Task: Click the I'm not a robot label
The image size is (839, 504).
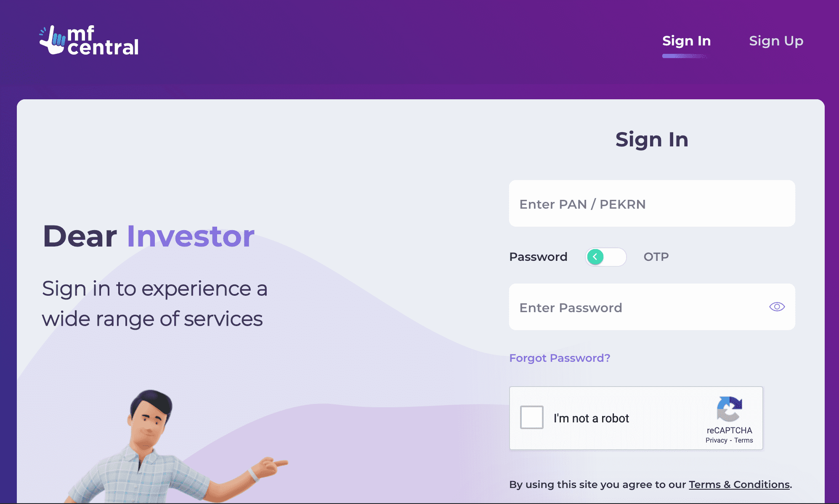Action: click(x=591, y=418)
